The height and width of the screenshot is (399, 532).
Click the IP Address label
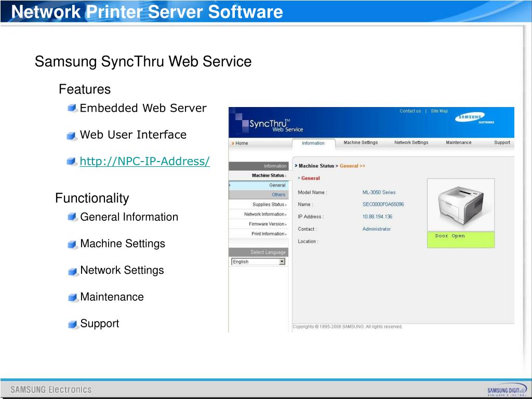pyautogui.click(x=311, y=217)
